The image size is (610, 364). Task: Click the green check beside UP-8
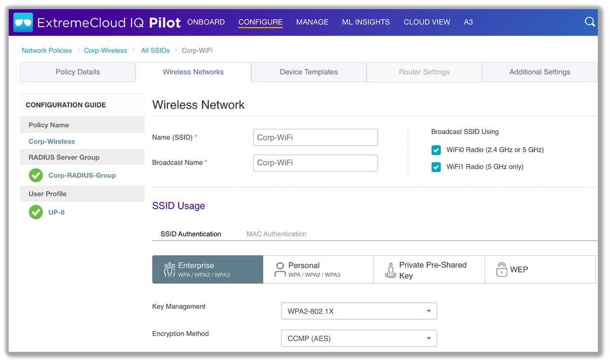pyautogui.click(x=36, y=212)
